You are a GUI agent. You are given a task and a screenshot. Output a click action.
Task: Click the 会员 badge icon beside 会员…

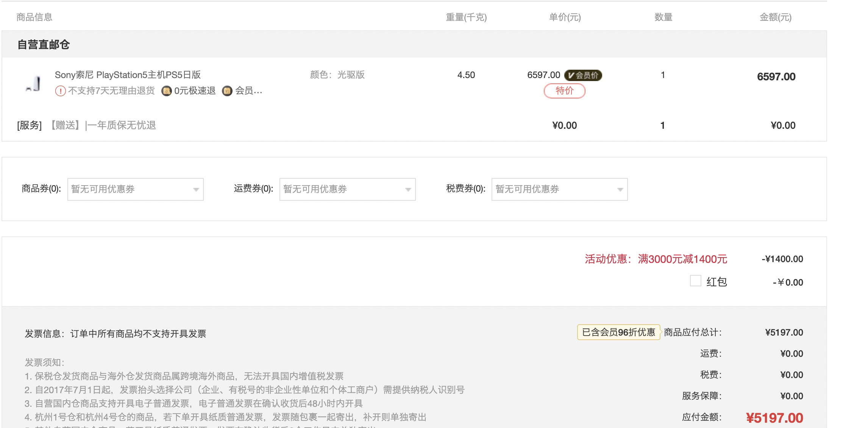pos(227,91)
